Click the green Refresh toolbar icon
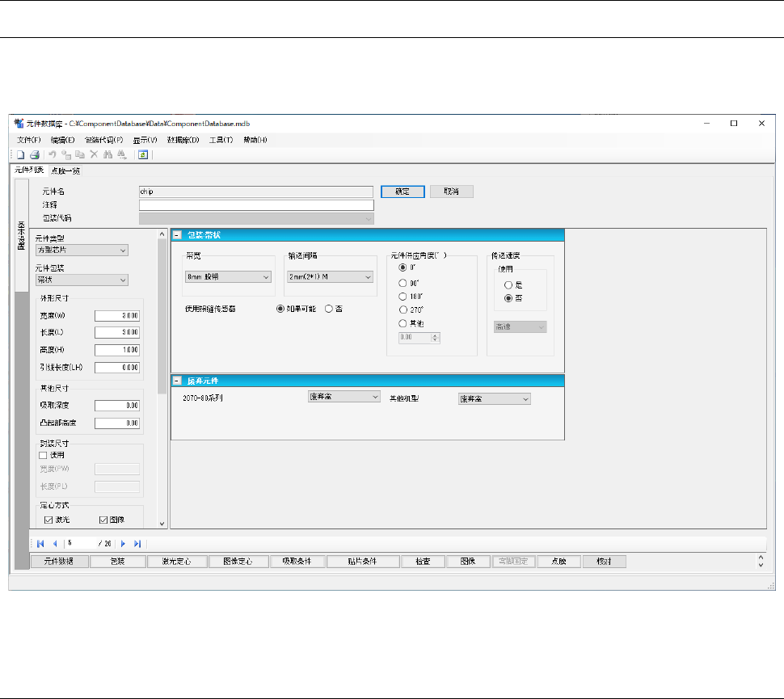The width and height of the screenshot is (784, 699). point(143,154)
